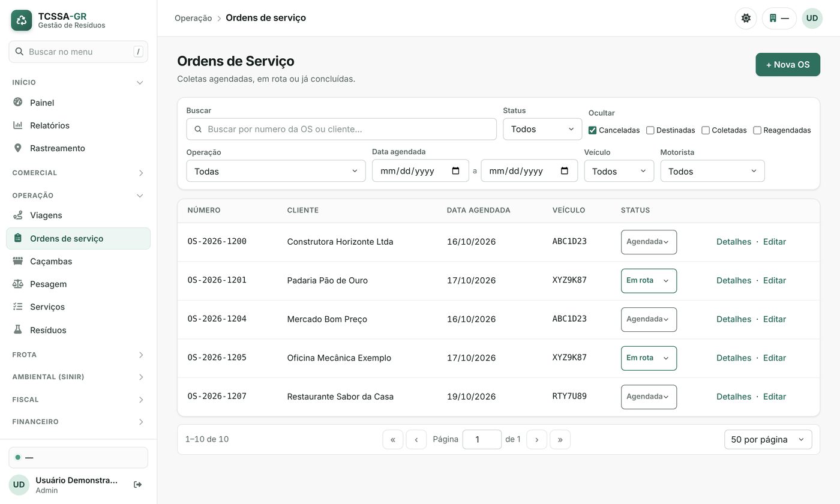This screenshot has height=504, width=840.
Task: Click the Painel dashboard icon
Action: [x=18, y=103]
